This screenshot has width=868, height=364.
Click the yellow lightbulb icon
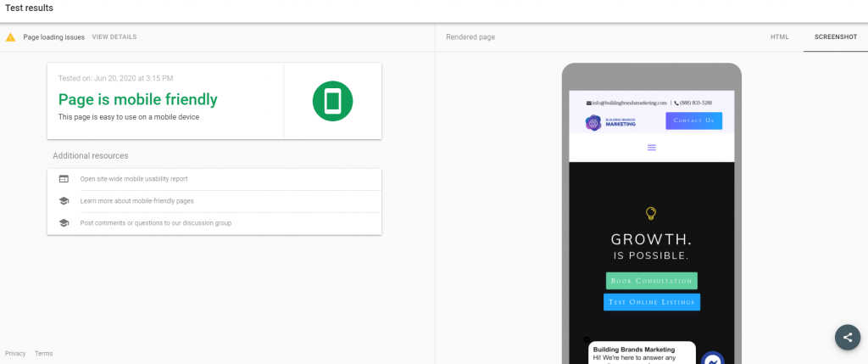[652, 213]
